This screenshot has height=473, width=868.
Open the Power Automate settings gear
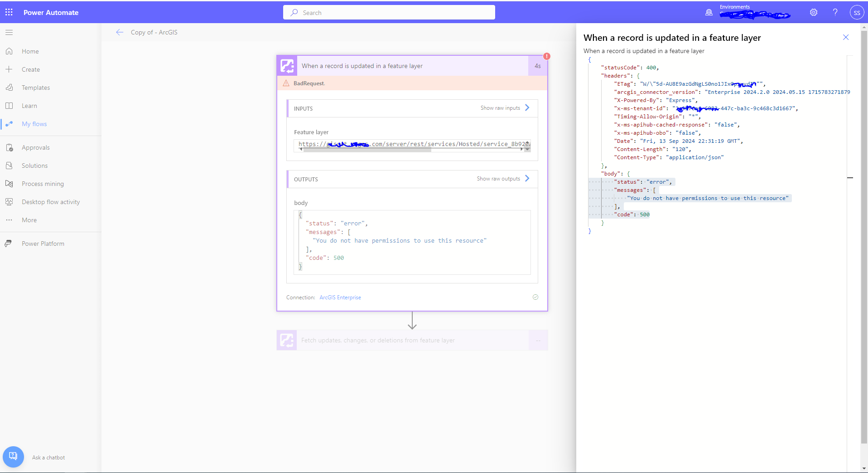pos(813,12)
